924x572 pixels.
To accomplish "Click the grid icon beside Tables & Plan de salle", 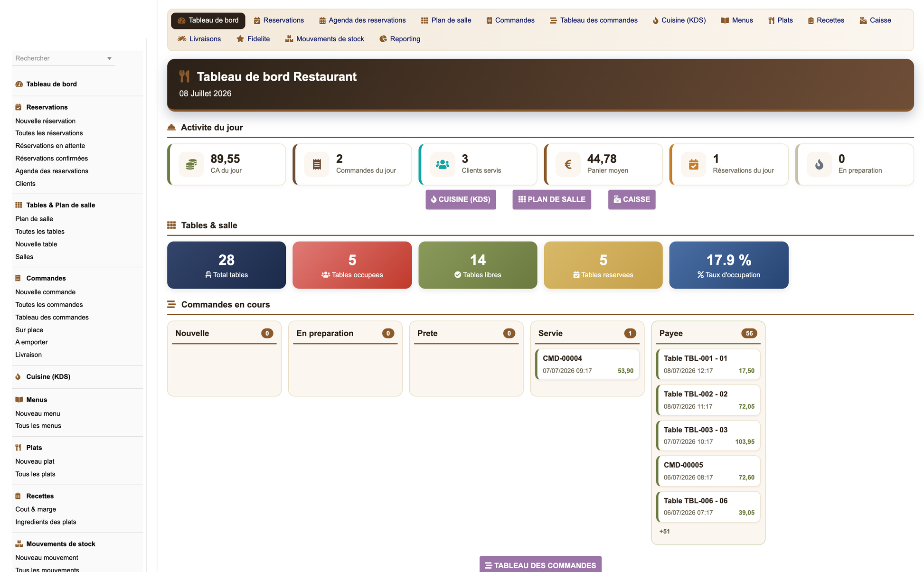I will (x=19, y=205).
